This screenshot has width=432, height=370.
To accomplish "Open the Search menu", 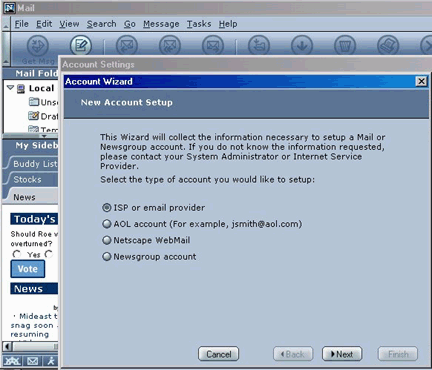I will tap(101, 24).
